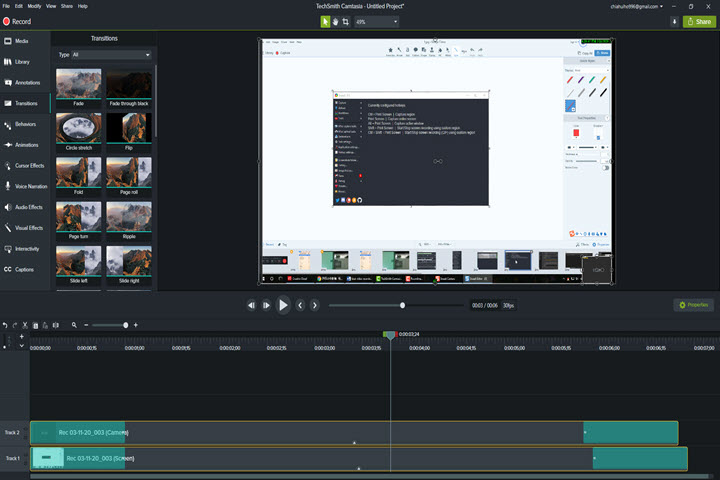Open the Properties panel button
This screenshot has width=720, height=480.
click(x=693, y=305)
